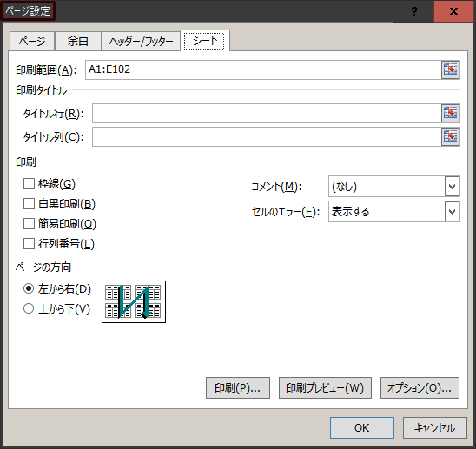This screenshot has width=476, height=449.
Task: Focus the タイトル列 input field
Action: pos(267,136)
